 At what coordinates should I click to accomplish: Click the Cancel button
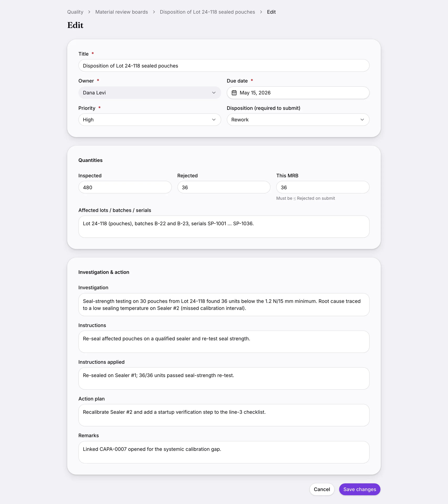322,489
